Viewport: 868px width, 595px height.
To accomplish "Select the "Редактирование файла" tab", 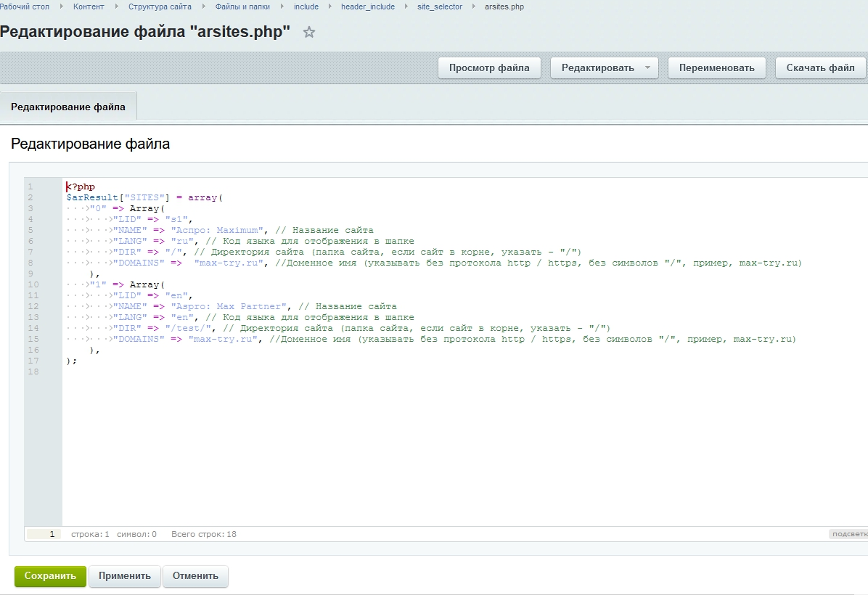I will pos(68,107).
